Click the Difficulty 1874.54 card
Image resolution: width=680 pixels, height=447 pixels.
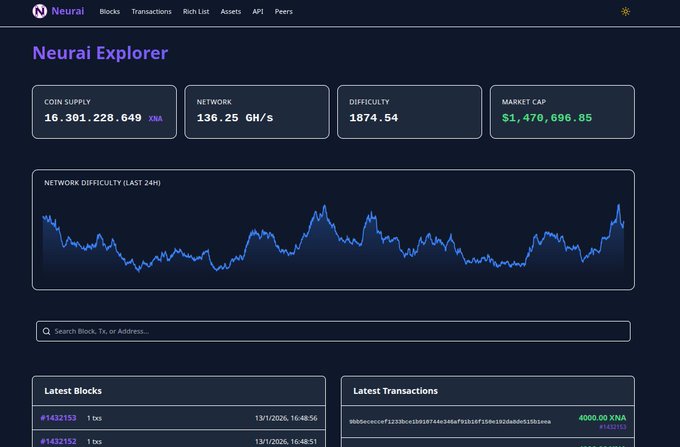(409, 111)
